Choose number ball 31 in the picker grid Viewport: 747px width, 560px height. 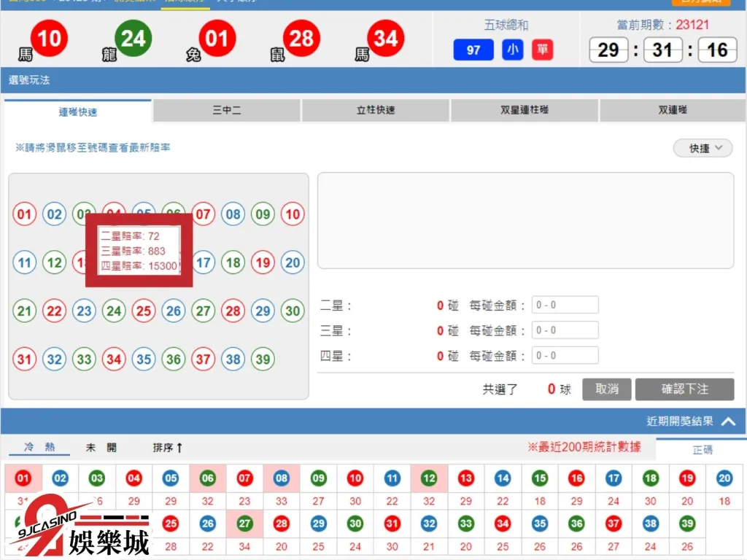[x=24, y=359]
